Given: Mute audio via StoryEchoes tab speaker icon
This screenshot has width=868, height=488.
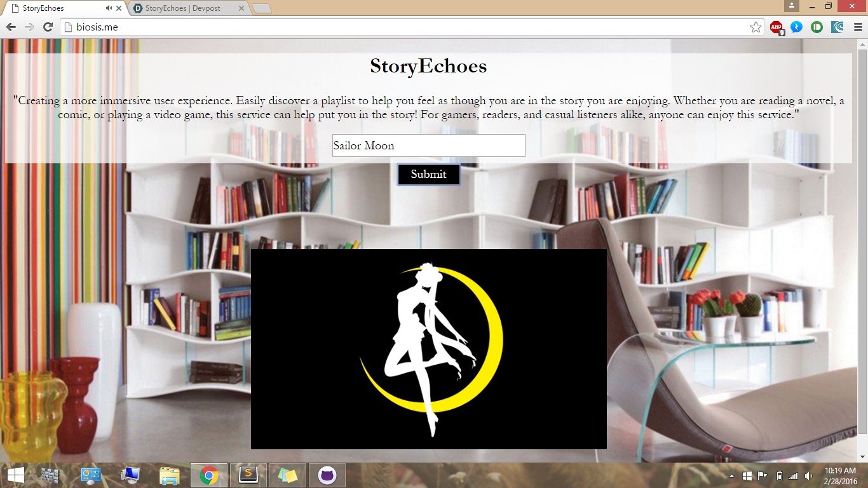Looking at the screenshot, I should pos(109,8).
